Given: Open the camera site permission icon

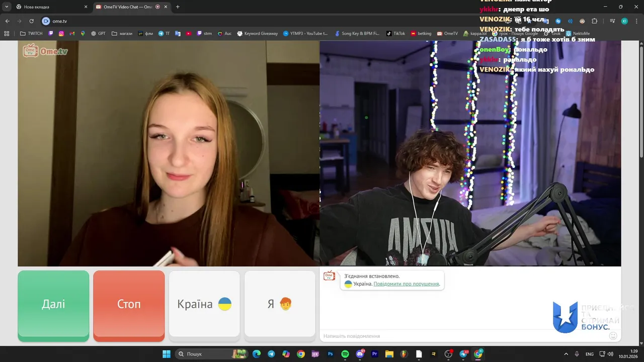Looking at the screenshot, I should (x=46, y=21).
